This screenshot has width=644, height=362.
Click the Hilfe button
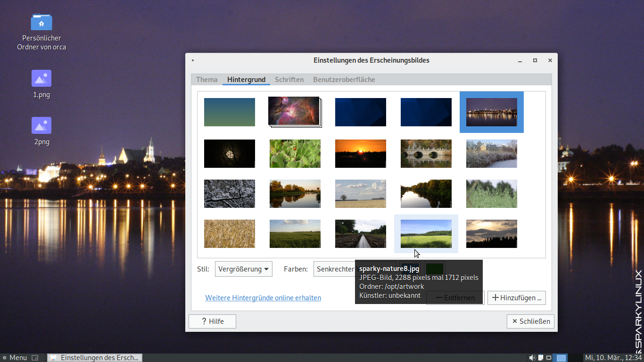[x=212, y=321]
